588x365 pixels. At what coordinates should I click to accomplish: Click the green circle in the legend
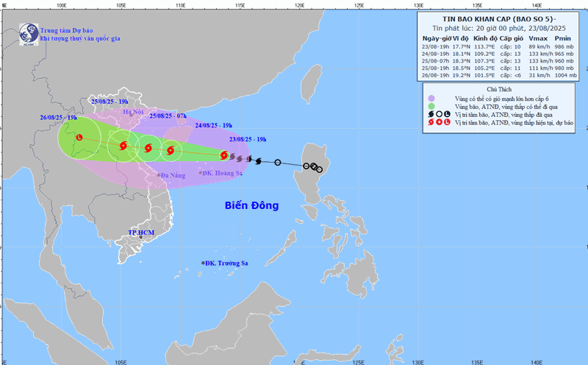tap(431, 105)
